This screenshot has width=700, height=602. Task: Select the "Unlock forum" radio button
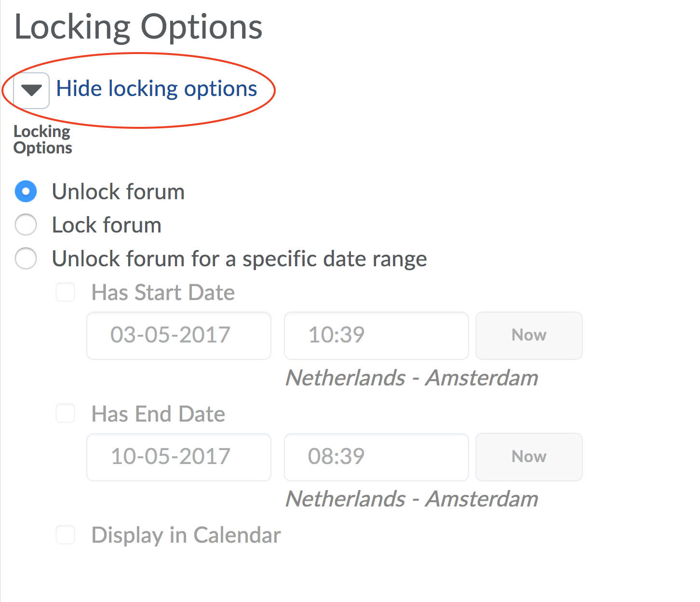point(26,192)
